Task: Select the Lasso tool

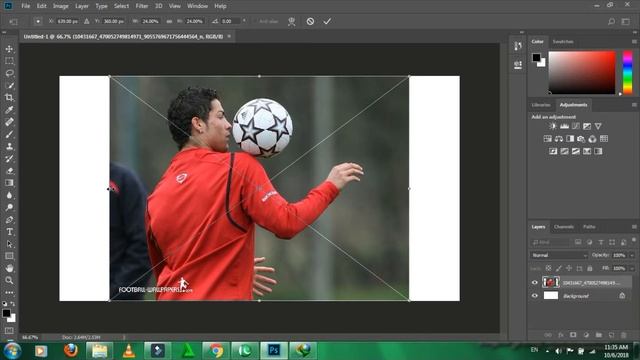Action: pos(9,73)
